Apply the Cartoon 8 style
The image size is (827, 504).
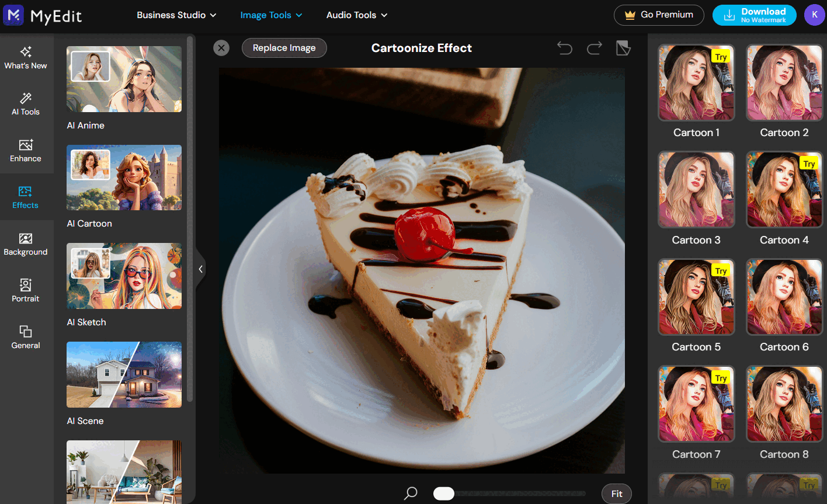pos(784,404)
